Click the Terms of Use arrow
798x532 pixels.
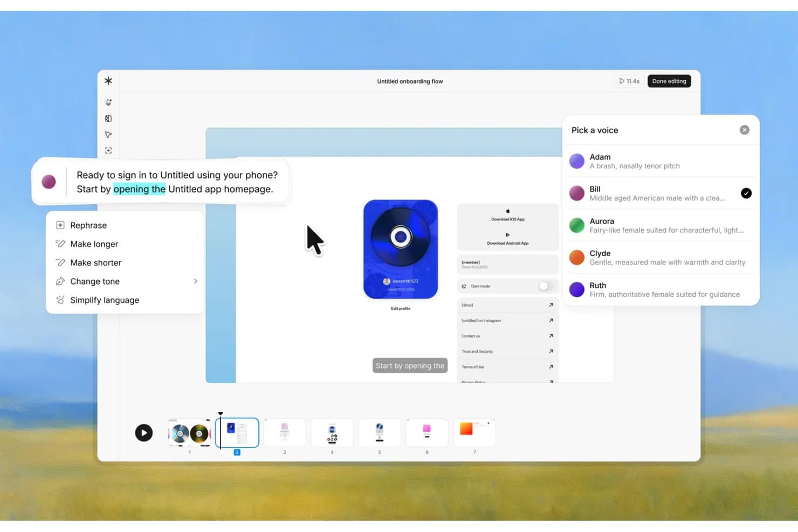coord(551,367)
